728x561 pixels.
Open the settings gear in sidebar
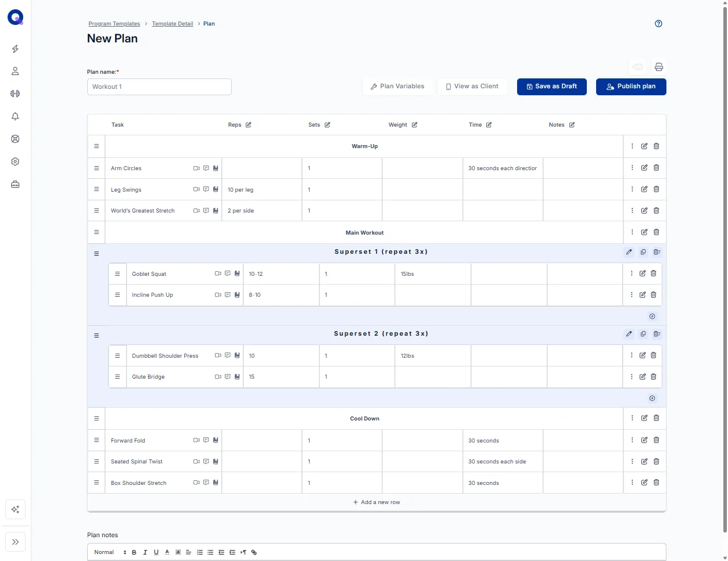tap(15, 161)
